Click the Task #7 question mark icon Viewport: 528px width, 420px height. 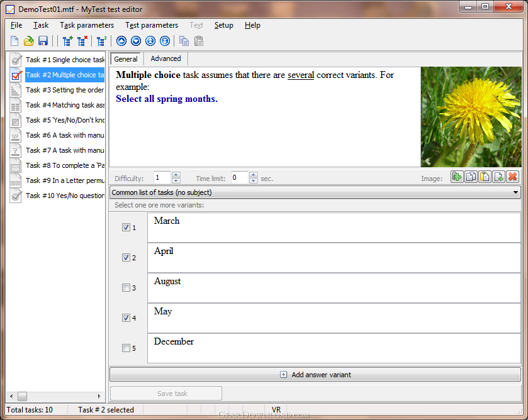pyautogui.click(x=16, y=150)
